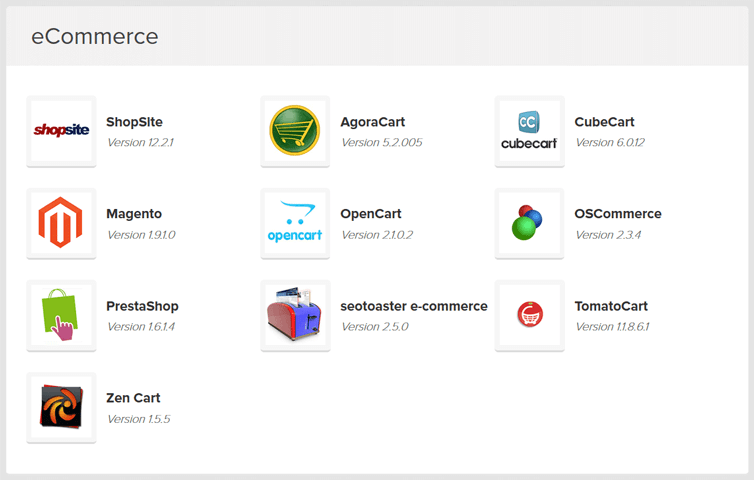Click the text Version 1.5.5
754x480 pixels.
point(138,419)
